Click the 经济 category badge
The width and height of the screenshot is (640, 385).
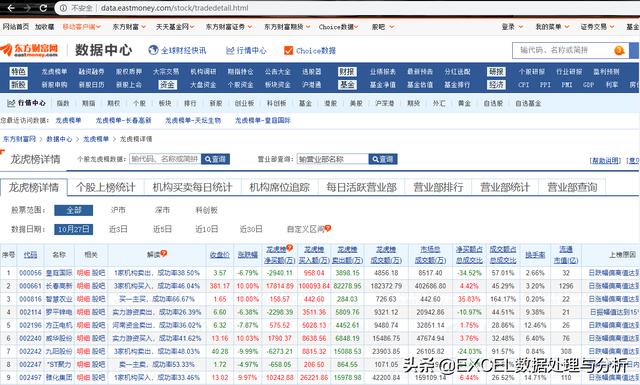496,85
